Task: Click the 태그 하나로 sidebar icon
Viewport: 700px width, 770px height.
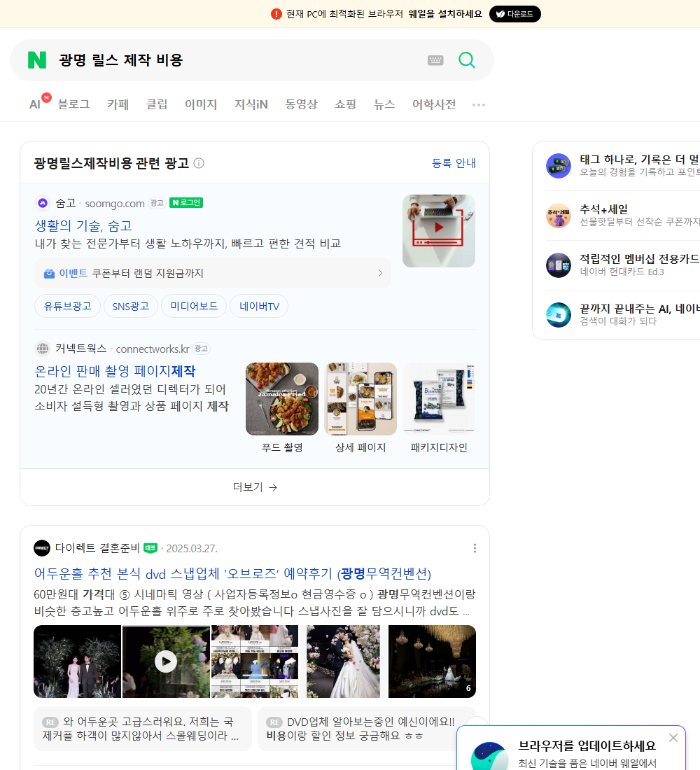Action: 559,165
